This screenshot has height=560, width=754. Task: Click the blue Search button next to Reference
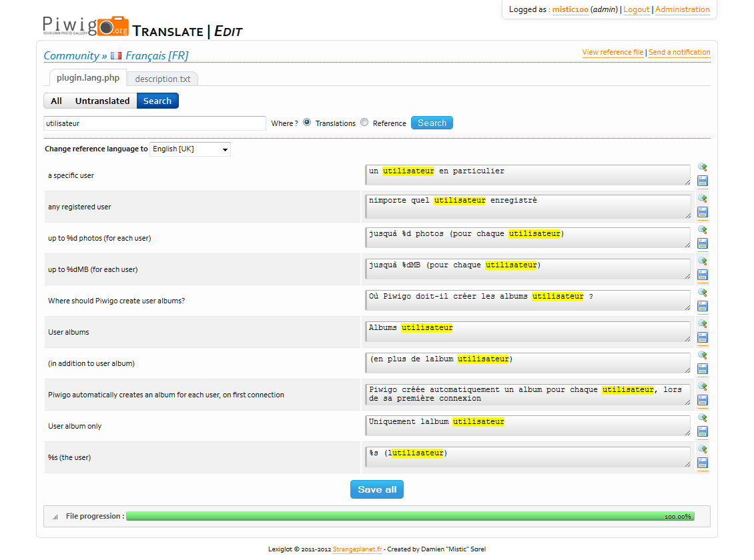[432, 123]
